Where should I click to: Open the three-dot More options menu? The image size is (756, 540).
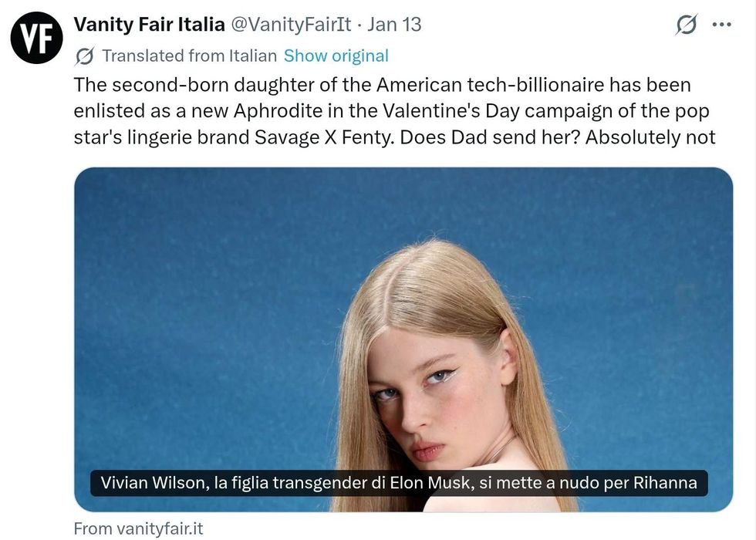pos(721,25)
